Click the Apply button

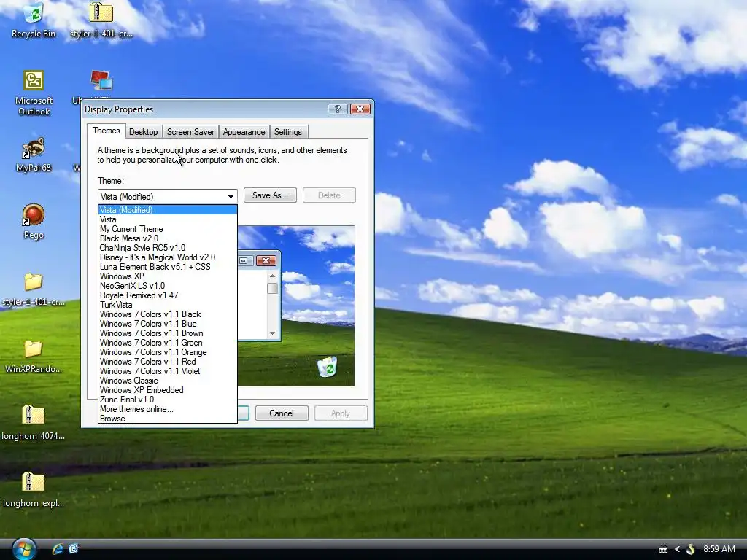[341, 413]
